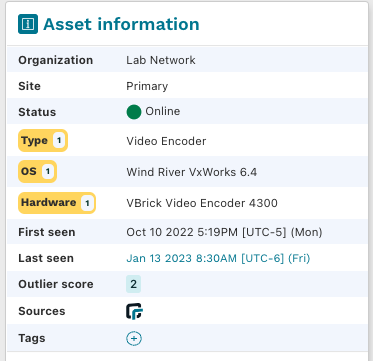Click the Primary site value
Viewport: 373px width, 361px height.
coord(147,86)
